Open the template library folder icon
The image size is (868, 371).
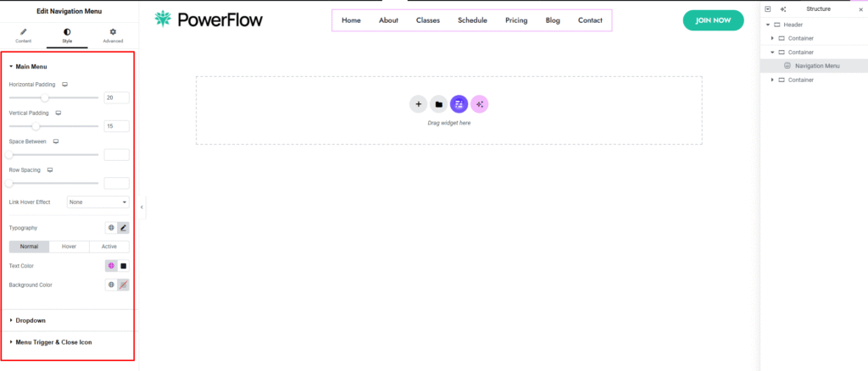[438, 104]
